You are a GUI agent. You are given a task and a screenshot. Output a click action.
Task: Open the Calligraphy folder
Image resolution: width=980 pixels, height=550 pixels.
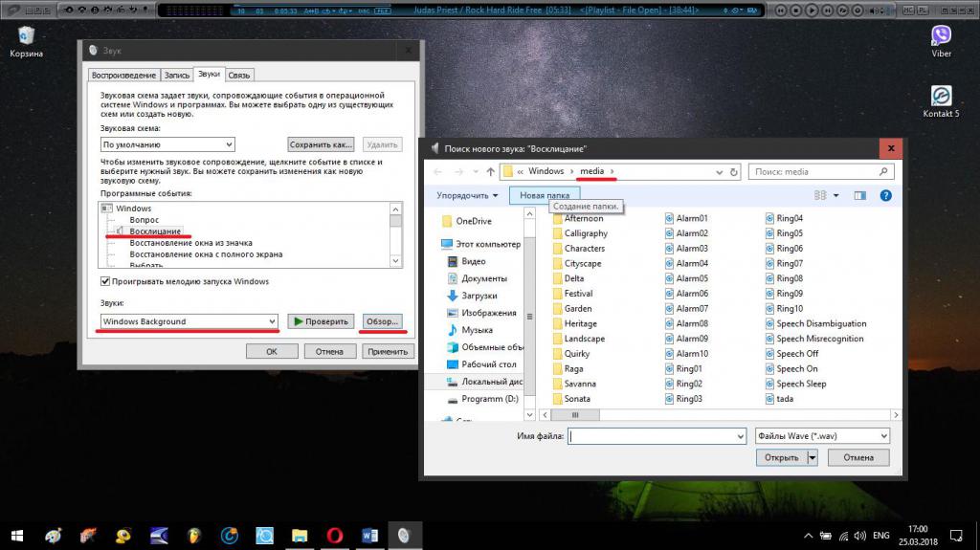pos(580,233)
